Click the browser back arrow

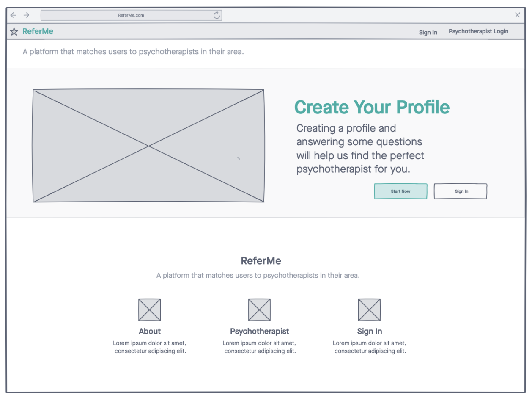(x=14, y=15)
